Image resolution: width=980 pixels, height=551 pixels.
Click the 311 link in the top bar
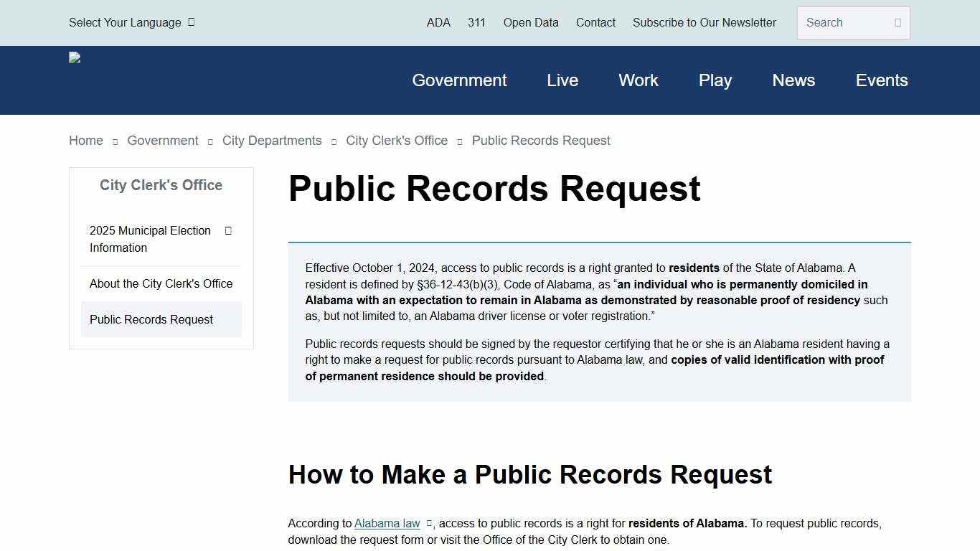[x=476, y=22]
